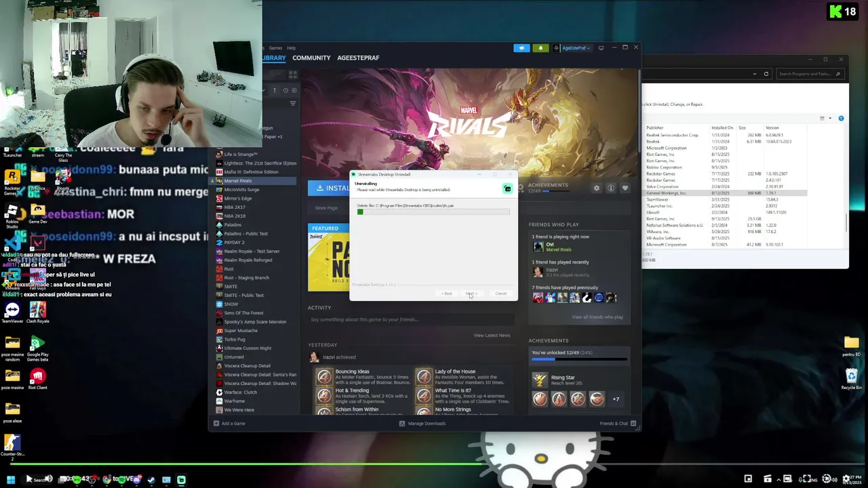Open the LIBRARY tab in Steam
This screenshot has width=868, height=488.
274,58
